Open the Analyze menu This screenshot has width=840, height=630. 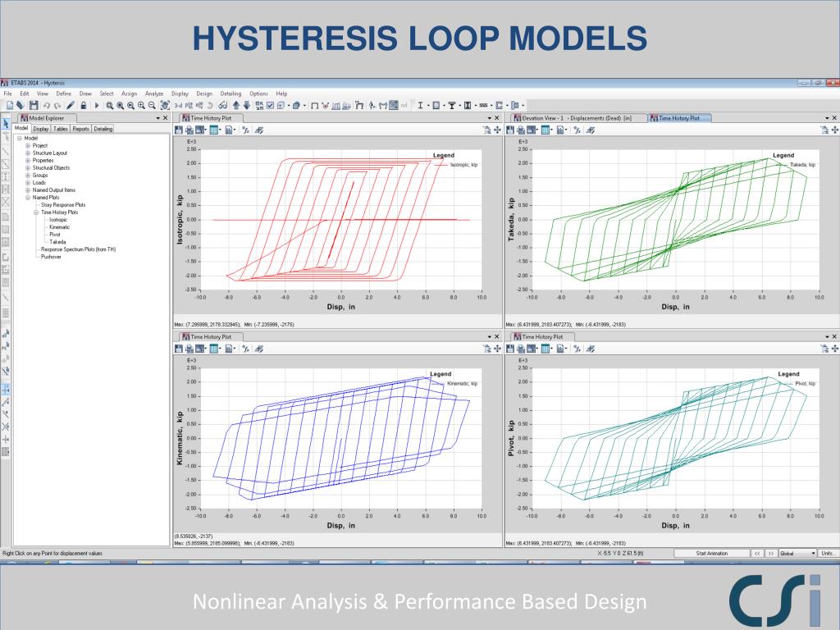click(153, 94)
